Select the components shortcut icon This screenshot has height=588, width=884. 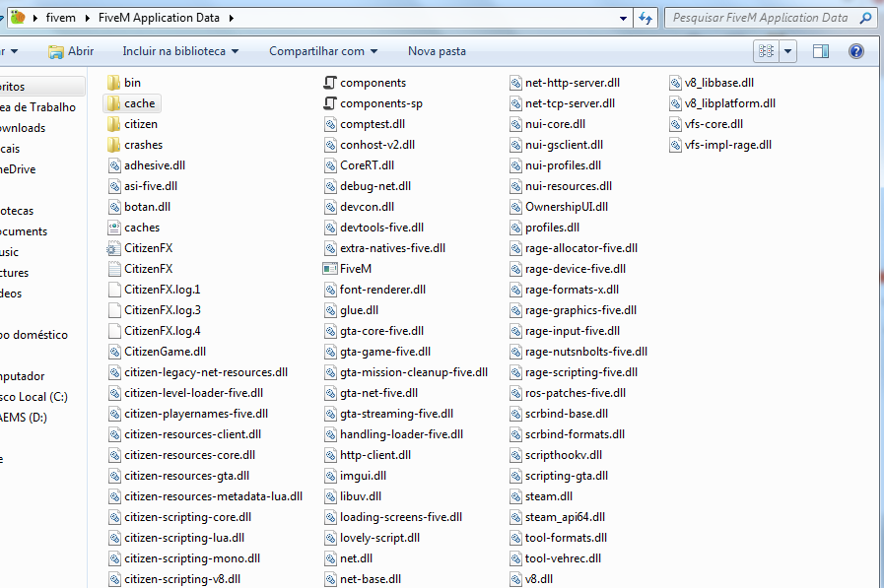tap(330, 83)
